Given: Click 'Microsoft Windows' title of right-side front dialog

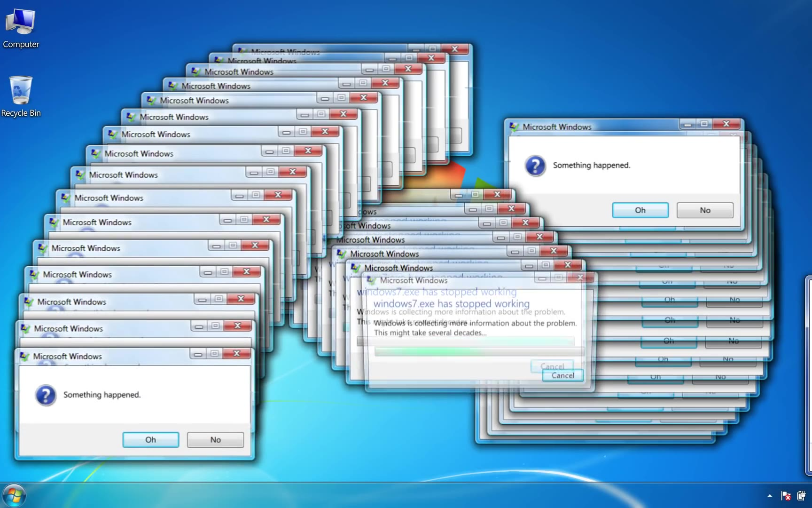Looking at the screenshot, I should pos(557,127).
